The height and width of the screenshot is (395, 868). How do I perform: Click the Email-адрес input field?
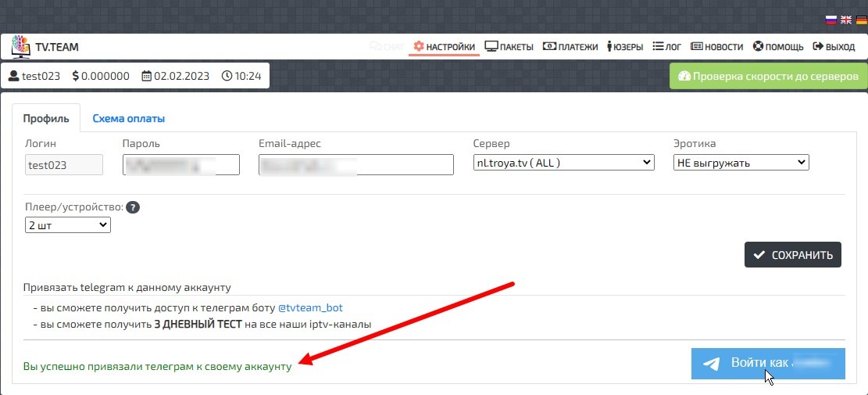tap(355, 165)
